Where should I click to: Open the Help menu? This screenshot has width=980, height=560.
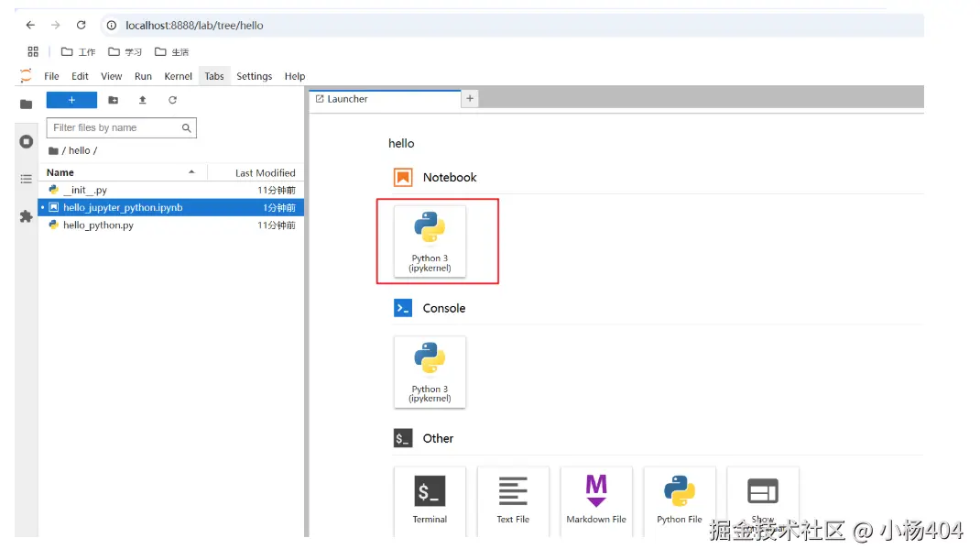[x=295, y=76]
